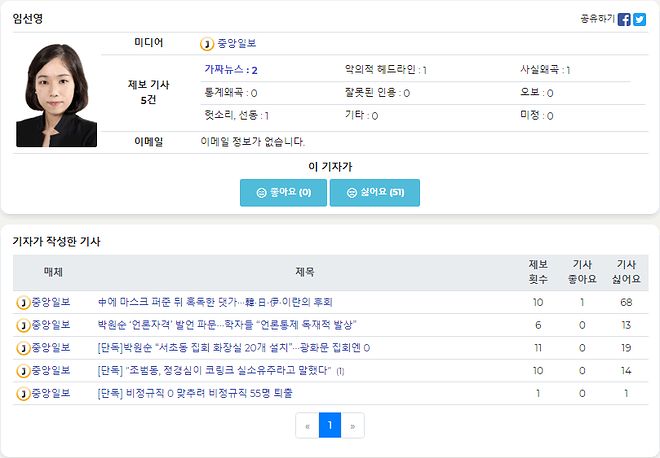Click 중앙일보 label in the 비정규직 row
This screenshot has width=660, height=458.
51,393
